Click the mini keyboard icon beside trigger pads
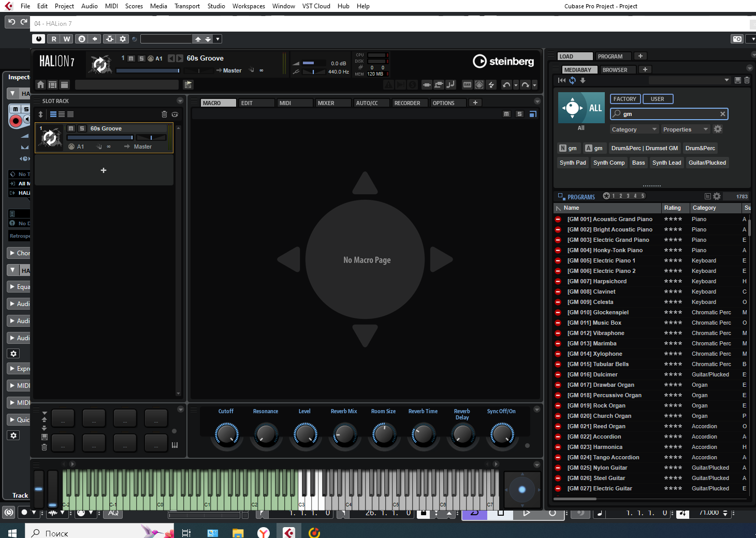The width and height of the screenshot is (756, 538). click(x=175, y=445)
